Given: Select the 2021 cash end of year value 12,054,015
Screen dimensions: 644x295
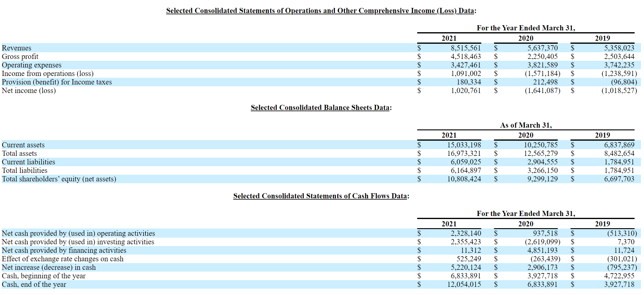Looking at the screenshot, I should (464, 284).
